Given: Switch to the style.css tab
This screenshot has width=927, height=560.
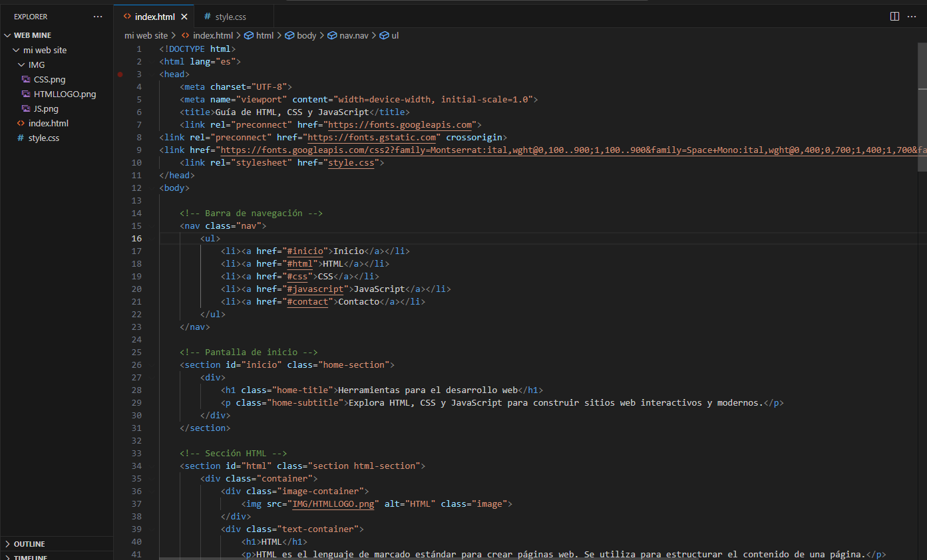Looking at the screenshot, I should (x=236, y=17).
